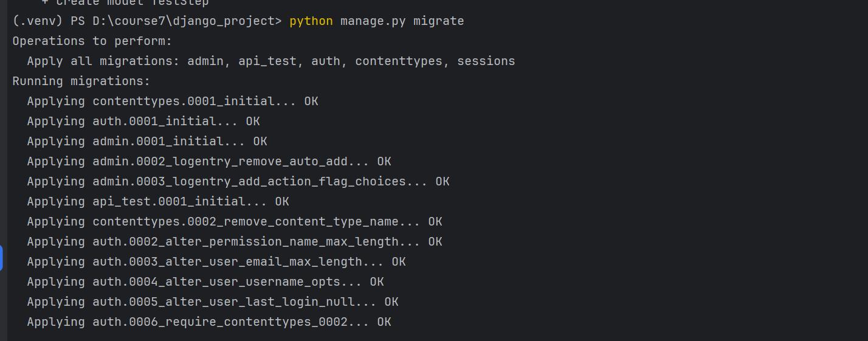The image size is (868, 341).
Task: Click the highlighted blue tool window button
Action: tap(1, 258)
